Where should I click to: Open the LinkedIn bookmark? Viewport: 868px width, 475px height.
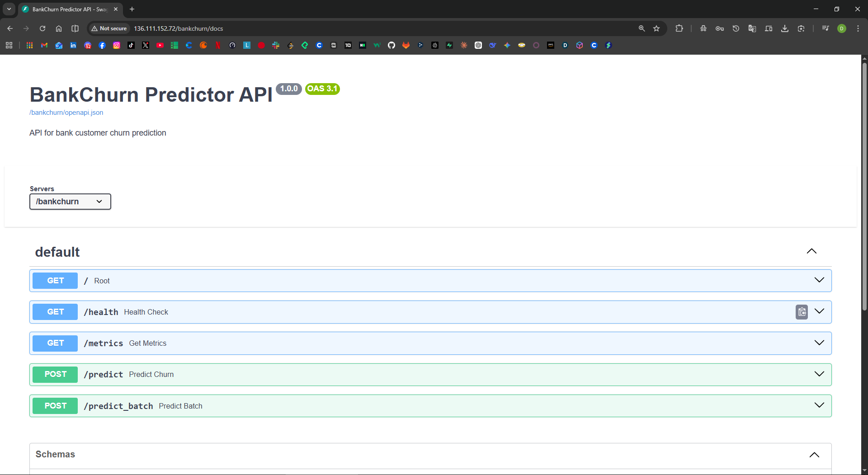pyautogui.click(x=73, y=45)
